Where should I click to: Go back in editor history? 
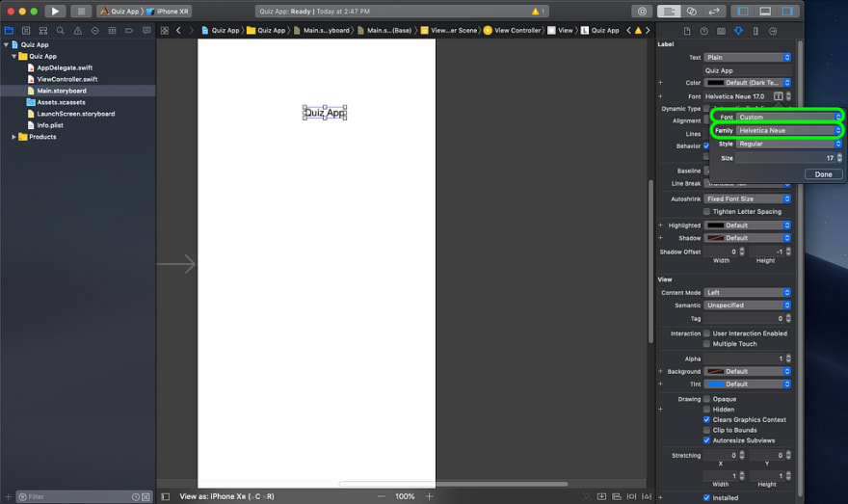pyautogui.click(x=178, y=30)
